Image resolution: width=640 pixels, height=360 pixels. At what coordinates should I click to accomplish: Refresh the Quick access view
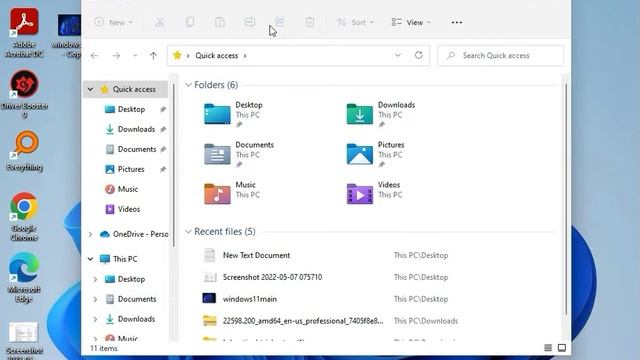coord(419,55)
